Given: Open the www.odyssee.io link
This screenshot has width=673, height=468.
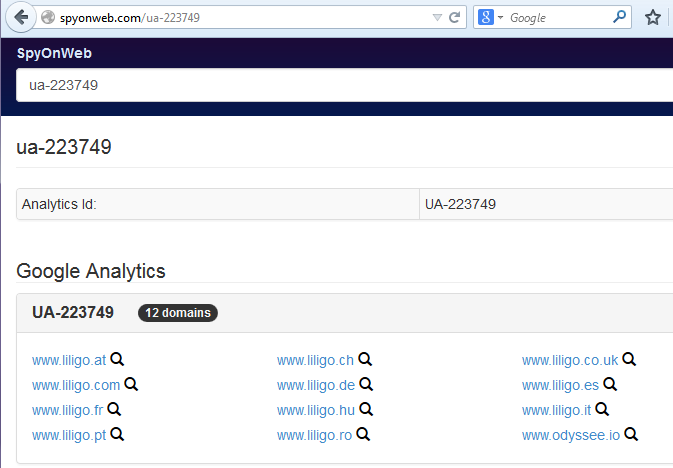Looking at the screenshot, I should click(x=571, y=435).
